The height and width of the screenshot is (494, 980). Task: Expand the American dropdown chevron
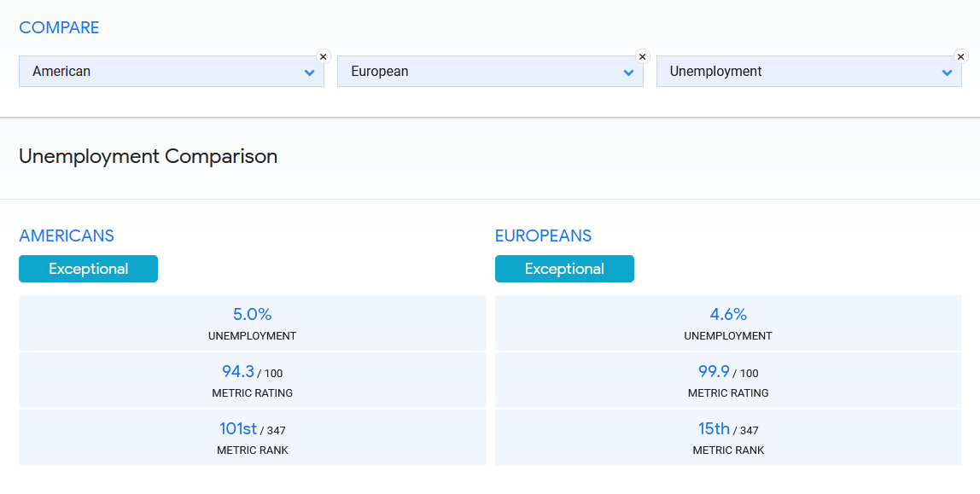[x=309, y=73]
